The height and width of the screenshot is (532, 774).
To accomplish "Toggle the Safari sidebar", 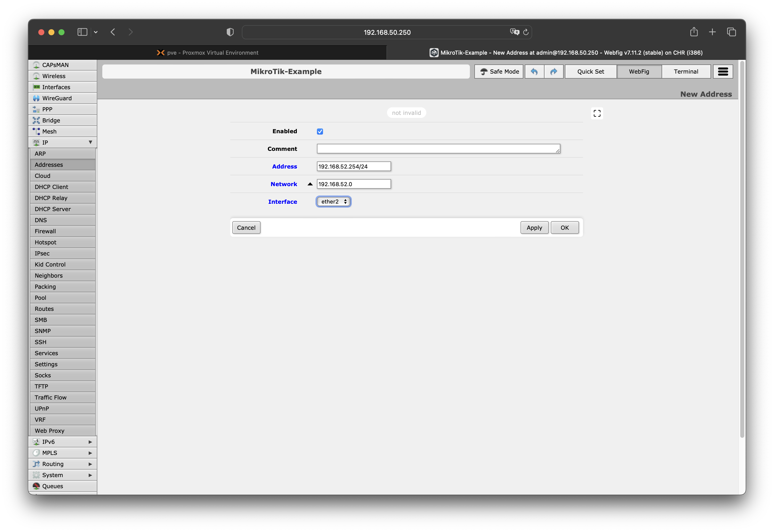I will [x=82, y=32].
